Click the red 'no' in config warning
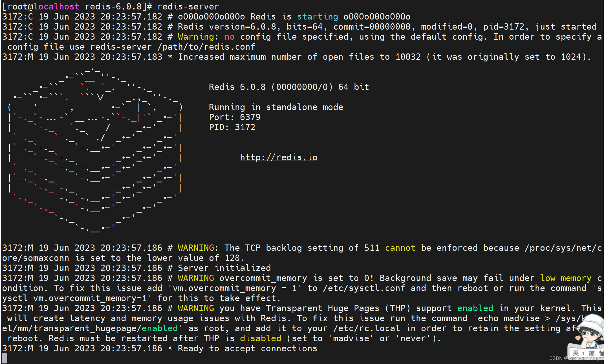The width and height of the screenshot is (604, 364). [229, 37]
